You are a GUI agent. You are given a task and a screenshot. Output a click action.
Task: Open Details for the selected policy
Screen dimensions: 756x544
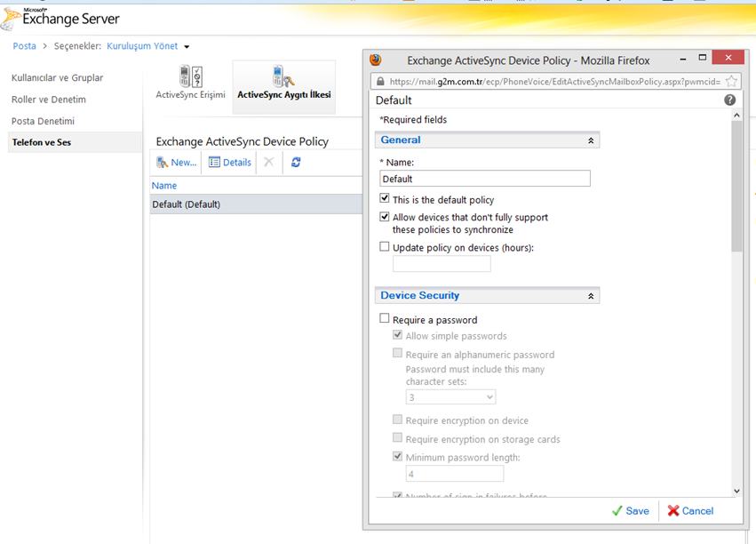pyautogui.click(x=230, y=163)
